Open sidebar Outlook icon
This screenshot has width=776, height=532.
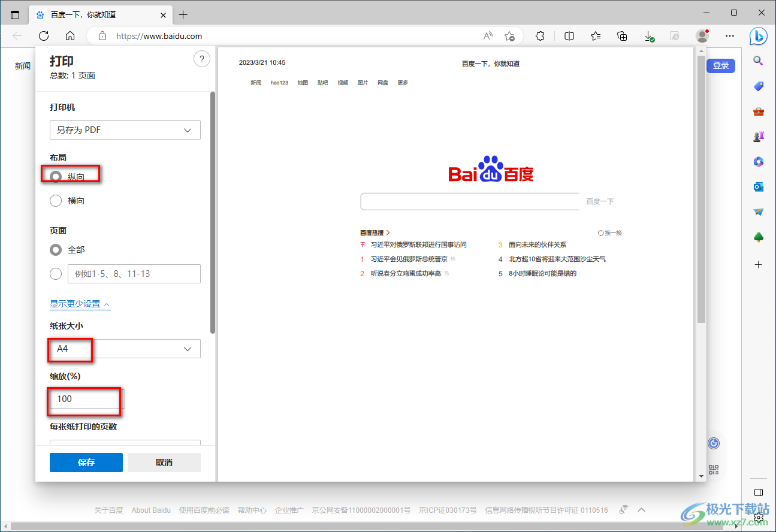coord(758,187)
